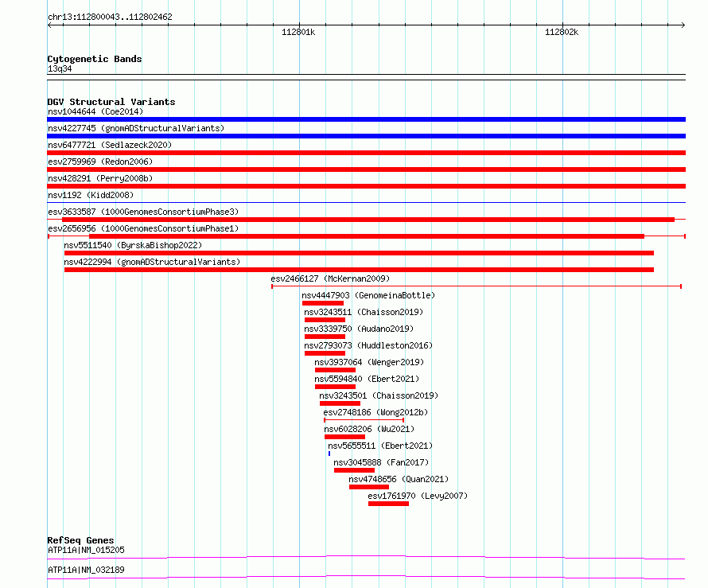
Task: Click esv2466127 (McKernan2009) label
Action: [x=330, y=278]
